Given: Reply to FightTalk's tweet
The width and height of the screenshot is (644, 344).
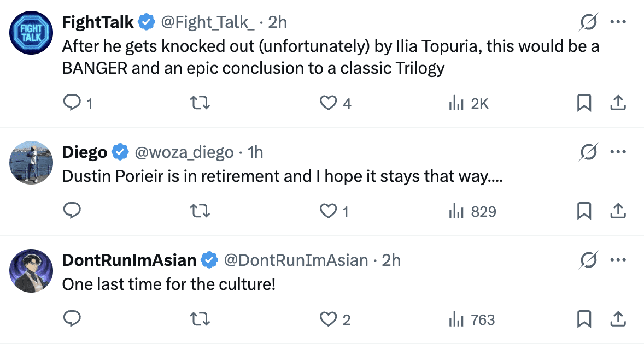Looking at the screenshot, I should pyautogui.click(x=73, y=103).
